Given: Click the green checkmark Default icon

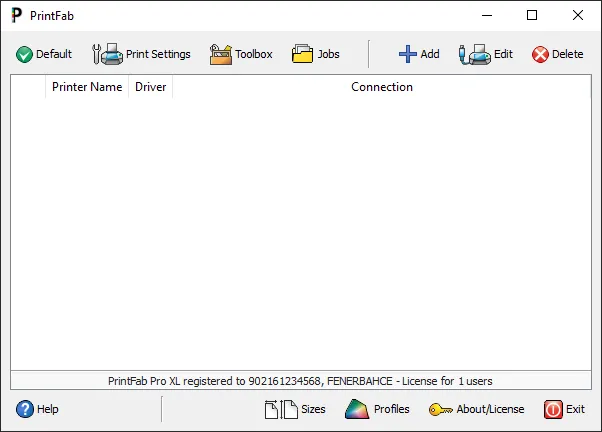Looking at the screenshot, I should [24, 54].
